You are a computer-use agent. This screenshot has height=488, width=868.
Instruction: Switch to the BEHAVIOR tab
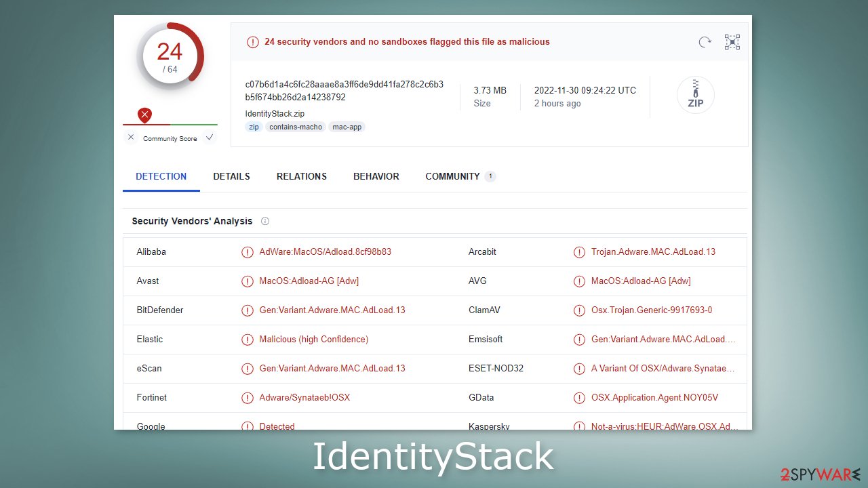[376, 176]
